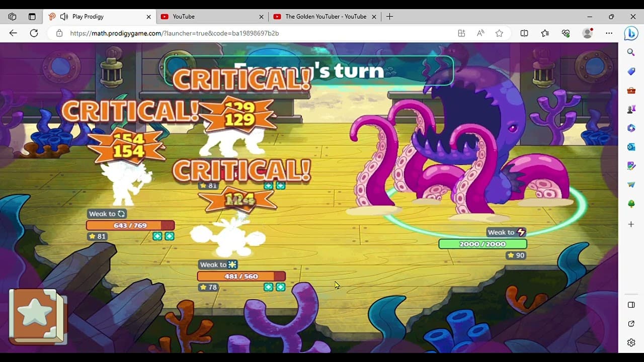Click the enemy level 90 badge

tap(516, 255)
